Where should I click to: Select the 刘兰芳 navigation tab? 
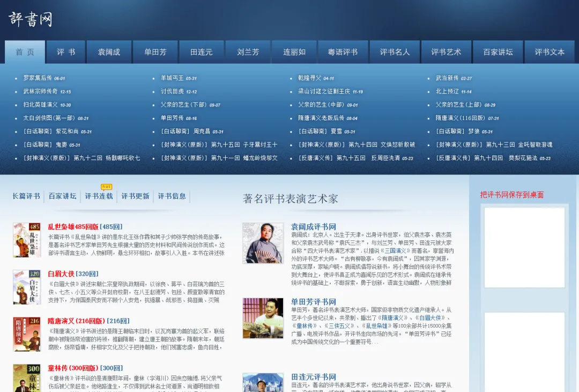coord(248,52)
